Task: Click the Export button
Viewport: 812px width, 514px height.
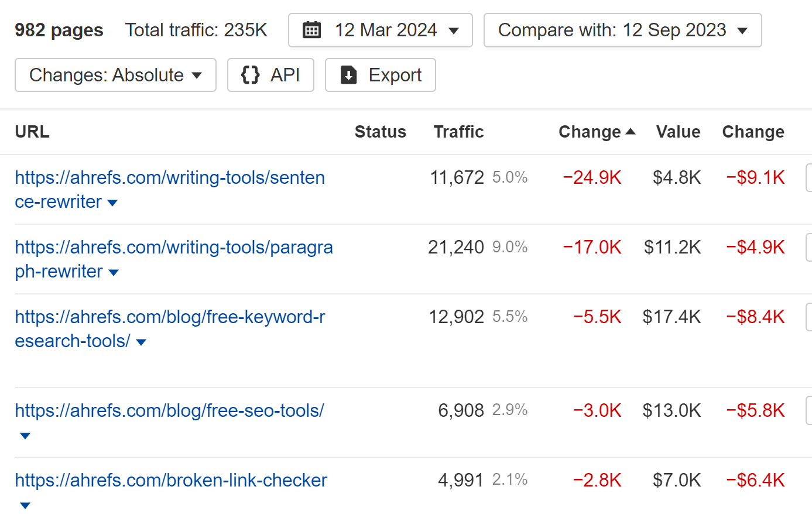Action: [380, 75]
